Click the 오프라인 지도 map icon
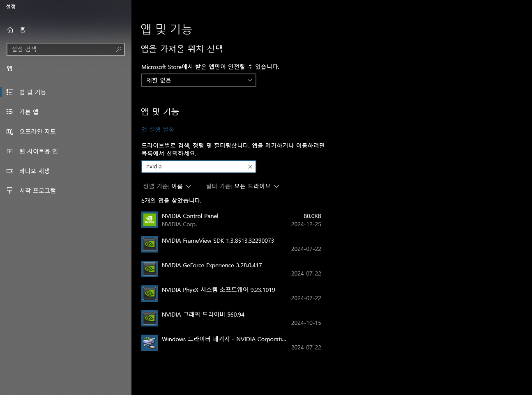Image resolution: width=532 pixels, height=395 pixels. (10, 131)
